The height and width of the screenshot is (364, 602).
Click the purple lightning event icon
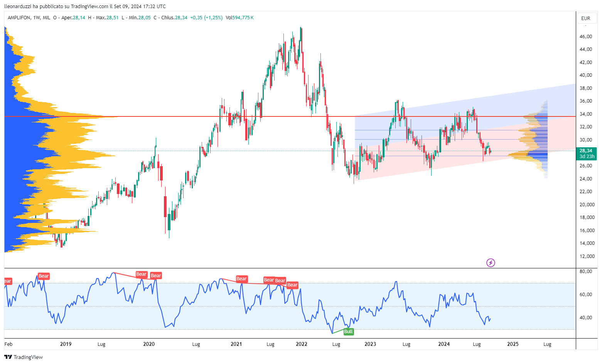point(491,263)
